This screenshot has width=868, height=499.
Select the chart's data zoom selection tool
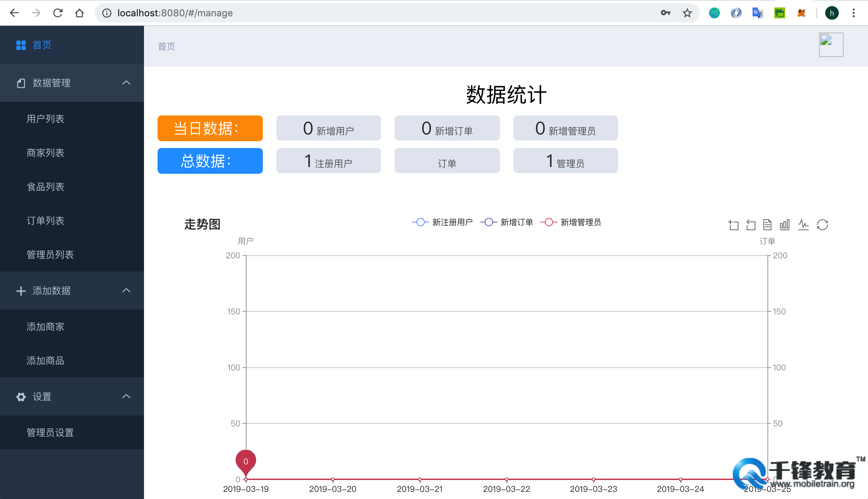[x=734, y=225]
